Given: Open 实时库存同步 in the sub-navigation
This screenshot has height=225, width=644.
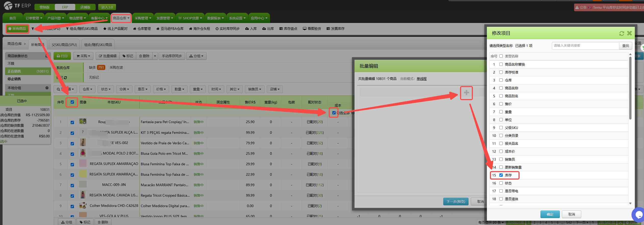Looking at the screenshot, I should [228, 29].
